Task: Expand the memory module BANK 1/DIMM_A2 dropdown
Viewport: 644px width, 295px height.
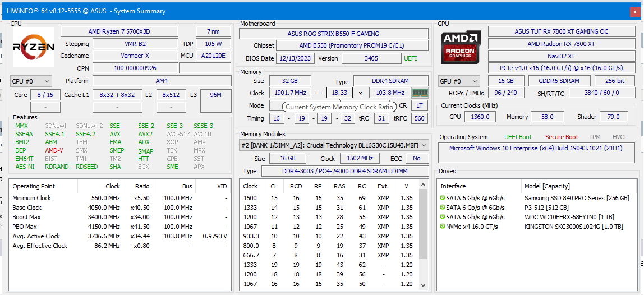Action: click(334, 145)
